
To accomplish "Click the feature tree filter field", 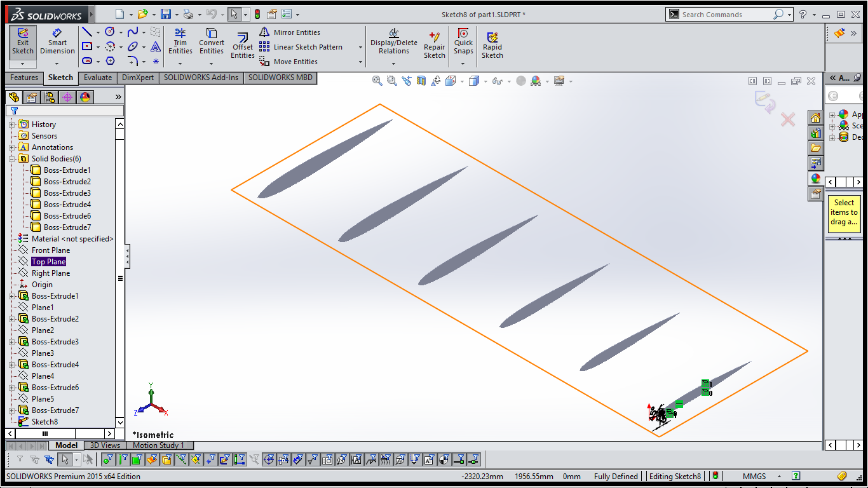I will click(65, 111).
